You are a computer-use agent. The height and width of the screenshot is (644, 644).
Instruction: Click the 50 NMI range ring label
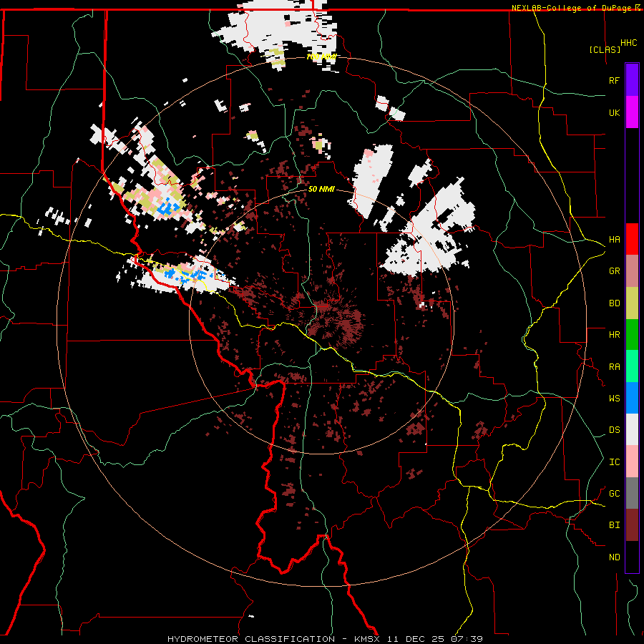[321, 190]
